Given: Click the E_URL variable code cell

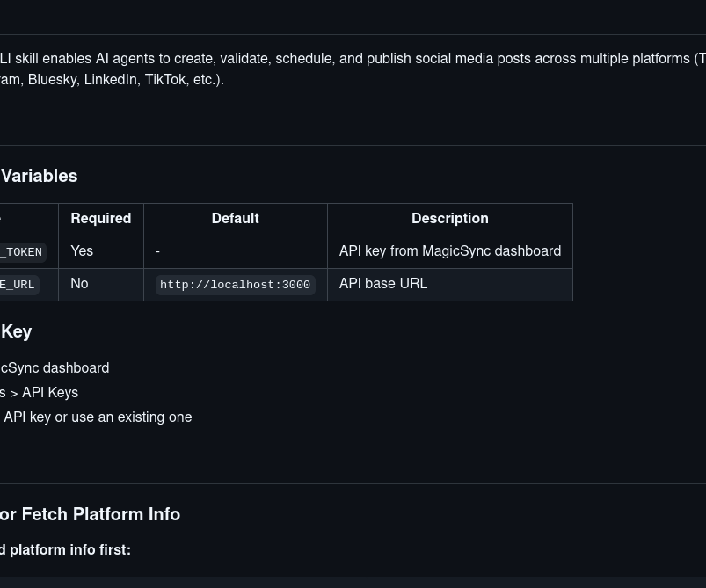Looking at the screenshot, I should pos(19,285).
